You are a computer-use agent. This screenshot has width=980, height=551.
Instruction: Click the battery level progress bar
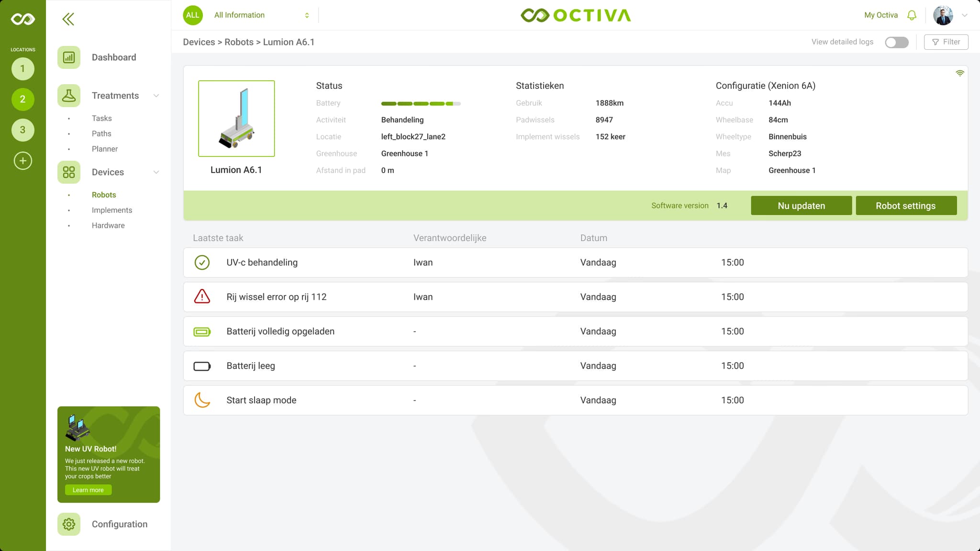[x=421, y=103]
